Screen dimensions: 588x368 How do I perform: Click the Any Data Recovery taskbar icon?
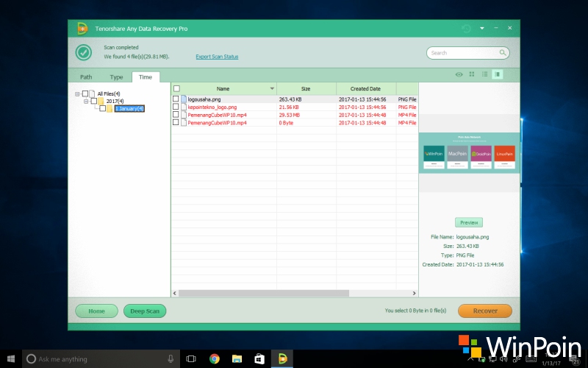click(282, 359)
